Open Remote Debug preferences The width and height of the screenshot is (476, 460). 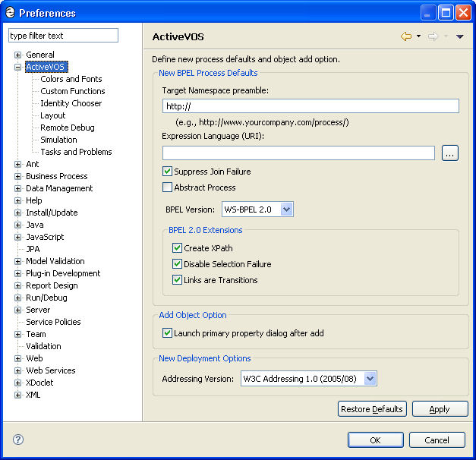coord(68,128)
